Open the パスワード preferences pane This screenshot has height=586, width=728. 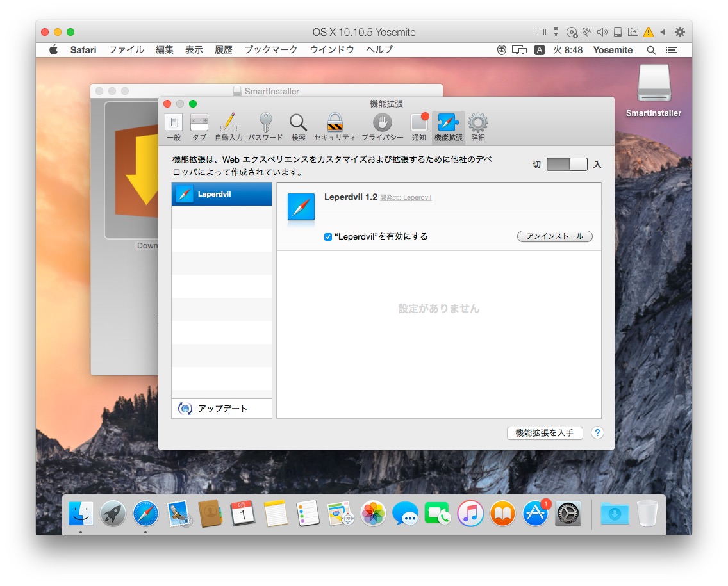[x=265, y=127]
